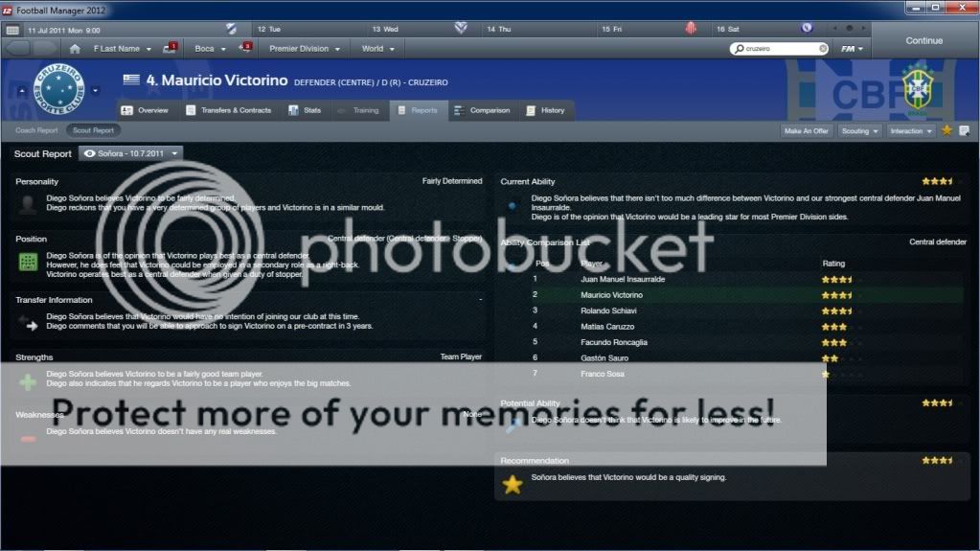The height and width of the screenshot is (551, 980).
Task: Click the gold recommendation star icon
Action: tap(512, 485)
